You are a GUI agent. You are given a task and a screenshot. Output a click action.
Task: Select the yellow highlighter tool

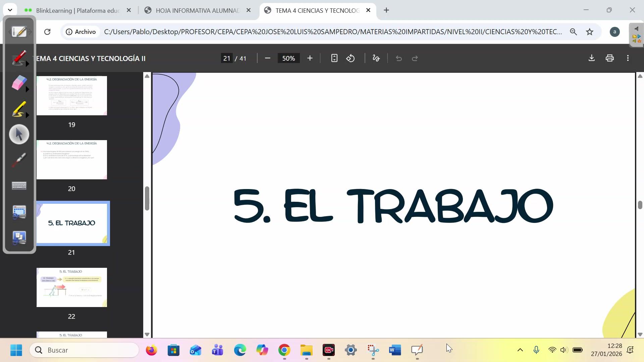pos(18,109)
